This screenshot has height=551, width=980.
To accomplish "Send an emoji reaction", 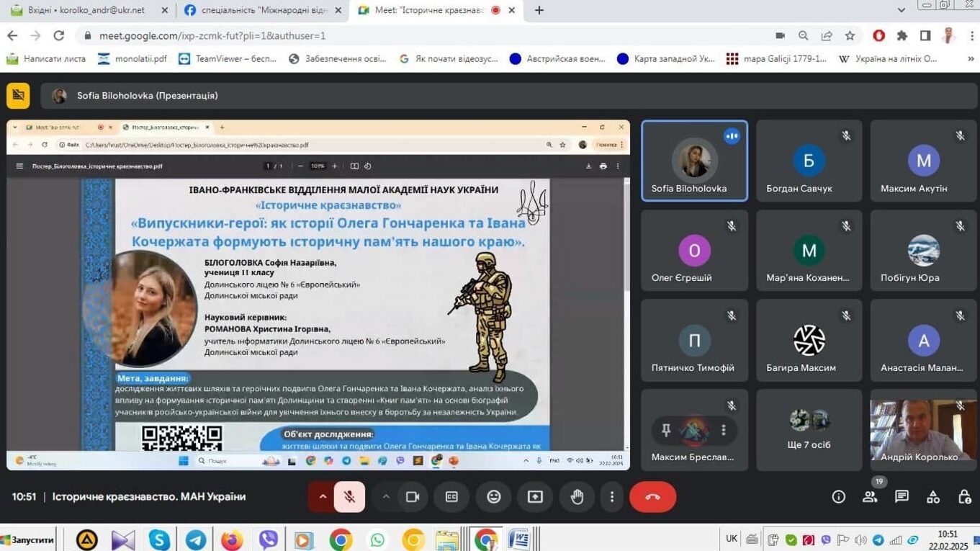I will 493,497.
